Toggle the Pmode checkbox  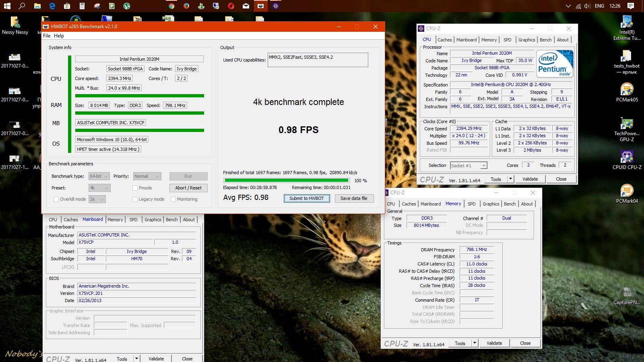(135, 188)
